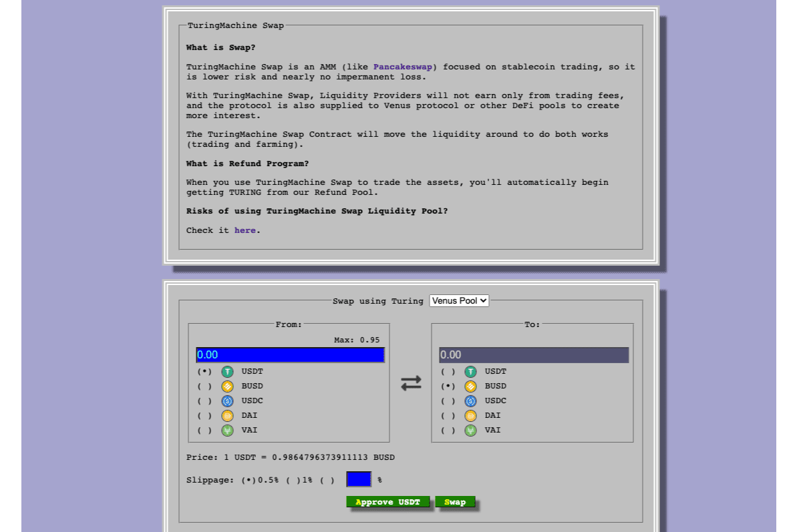Click the 'What is Refund Program?' heading

247,164
